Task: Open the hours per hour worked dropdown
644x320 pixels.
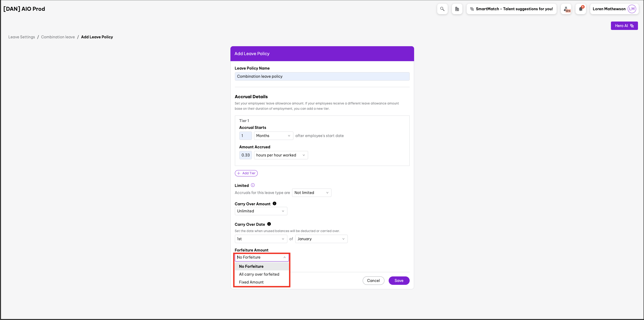Action: tap(281, 155)
